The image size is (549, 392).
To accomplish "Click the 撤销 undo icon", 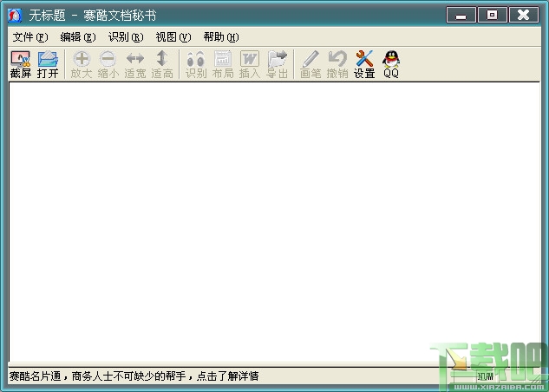I will (x=337, y=64).
